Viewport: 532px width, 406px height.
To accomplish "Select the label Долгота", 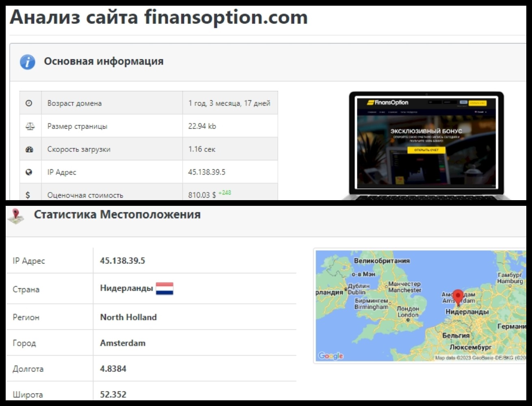I will (x=28, y=369).
